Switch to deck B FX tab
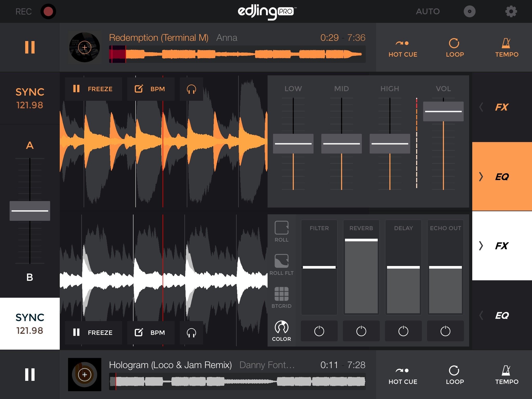Viewport: 532px width, 399px height. pyautogui.click(x=502, y=246)
